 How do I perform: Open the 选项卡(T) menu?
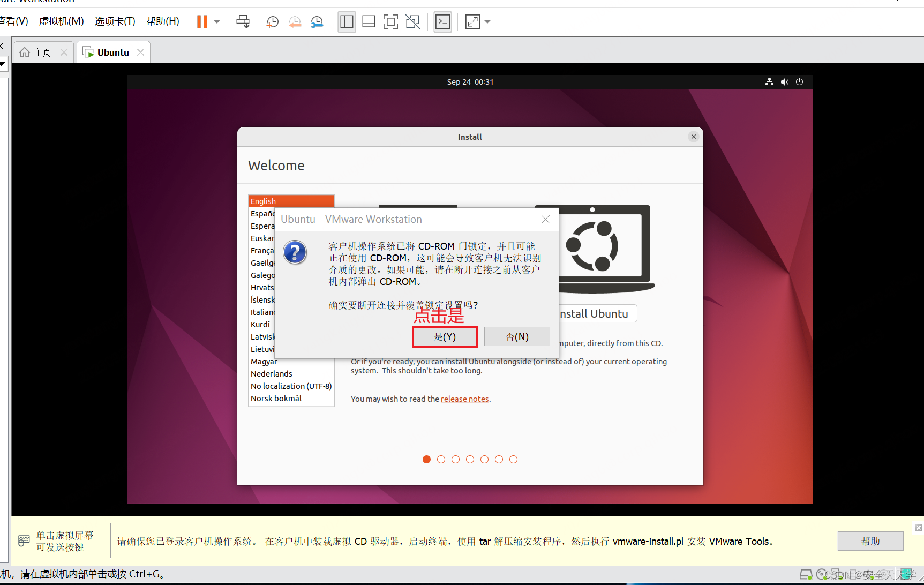click(115, 21)
